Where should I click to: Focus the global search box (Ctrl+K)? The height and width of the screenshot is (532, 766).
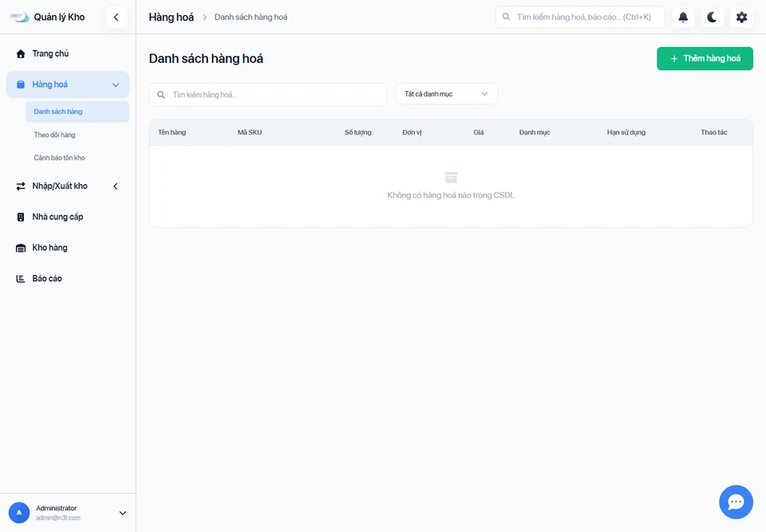(580, 17)
